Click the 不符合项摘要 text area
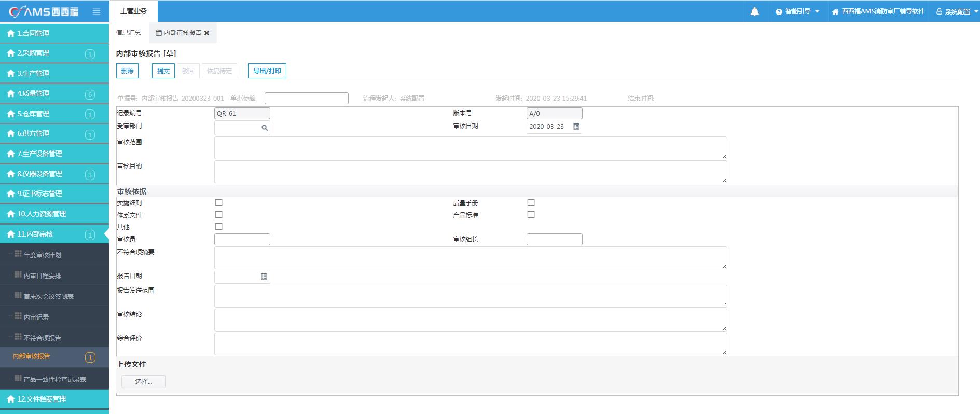The height and width of the screenshot is (414, 980). coord(471,258)
